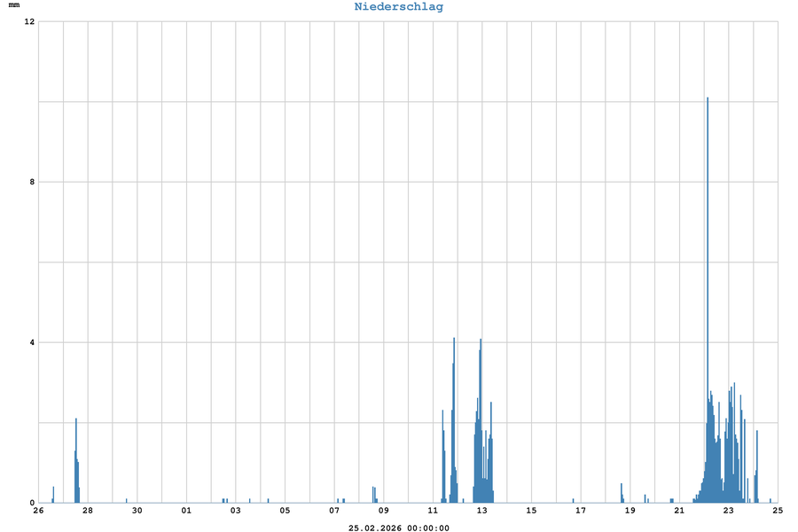Click x-axis date label 09
The height and width of the screenshot is (532, 798).
[x=383, y=511]
